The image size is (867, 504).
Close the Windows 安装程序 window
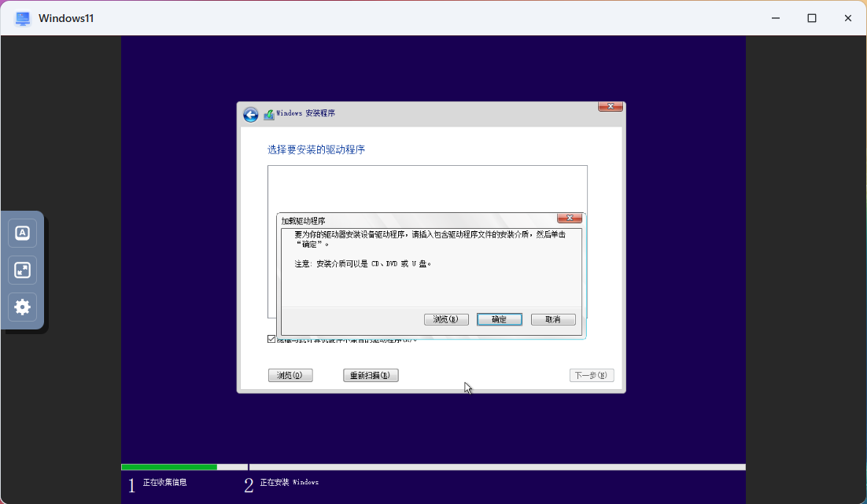pos(611,106)
